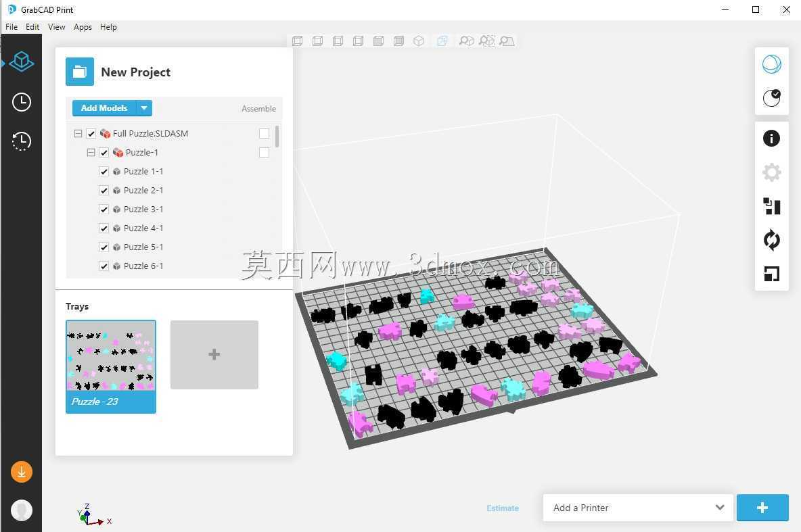Collapse the Puzzle-1 tree node
Viewport: 801px width, 532px height.
tap(91, 153)
